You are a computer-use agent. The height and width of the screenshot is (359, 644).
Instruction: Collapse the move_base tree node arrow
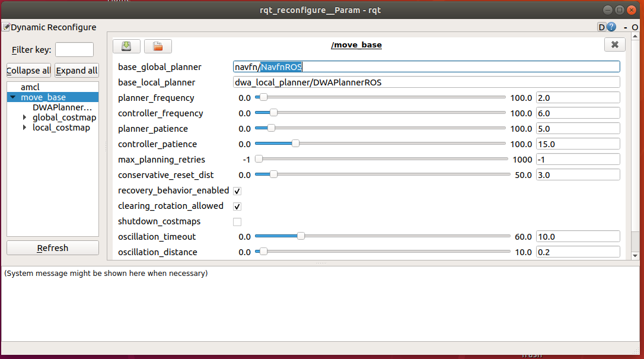click(x=13, y=97)
